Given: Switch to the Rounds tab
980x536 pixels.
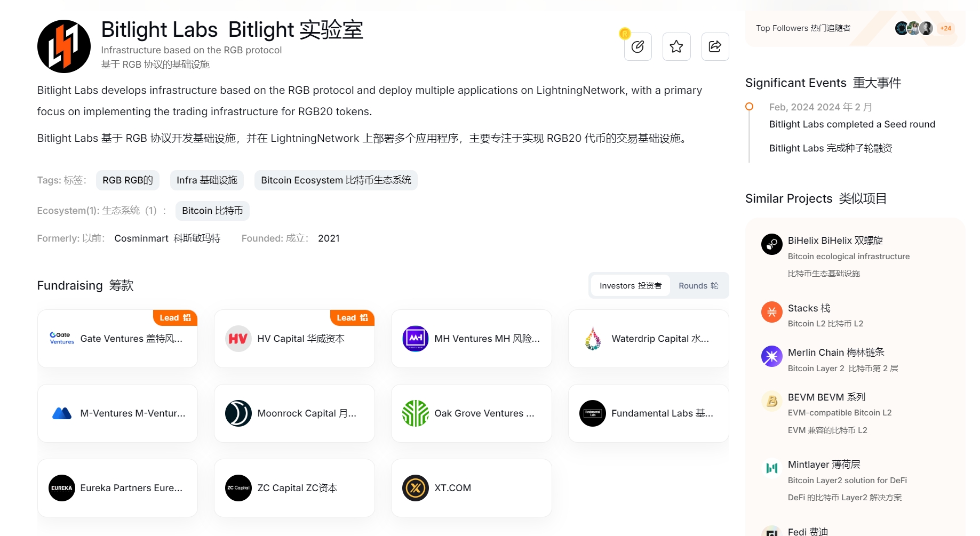Looking at the screenshot, I should (x=698, y=286).
